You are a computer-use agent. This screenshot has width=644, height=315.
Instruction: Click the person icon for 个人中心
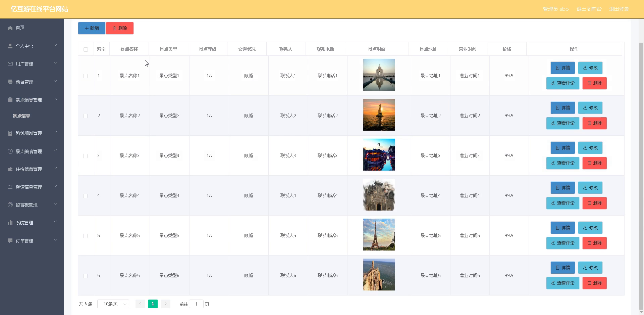tap(10, 46)
